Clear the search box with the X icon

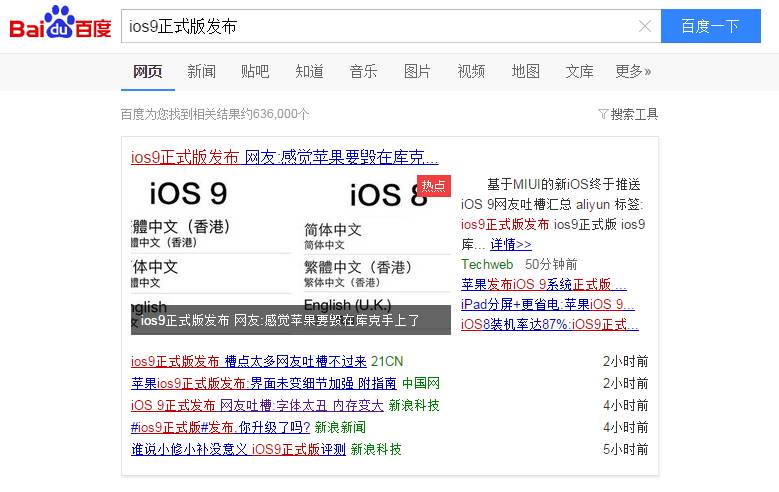[645, 26]
